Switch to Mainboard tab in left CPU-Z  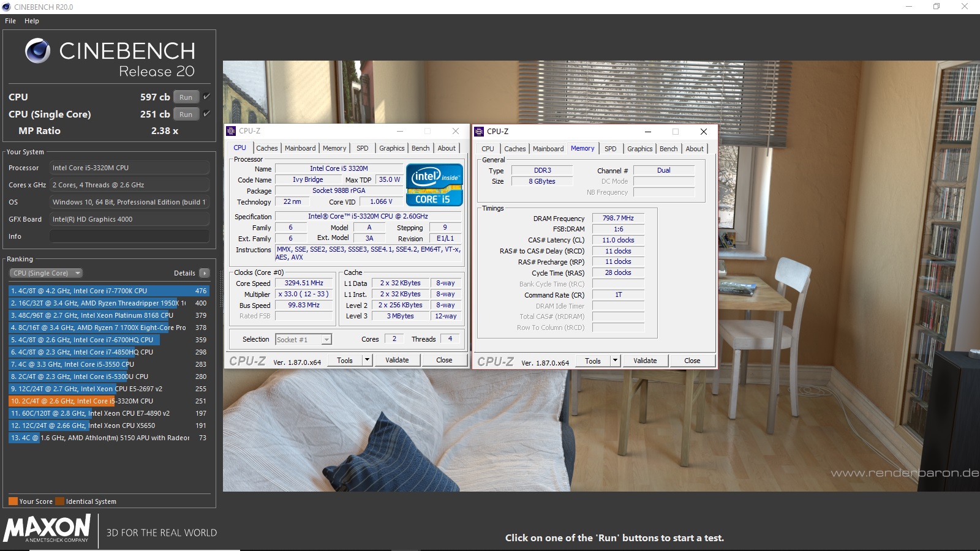click(300, 148)
